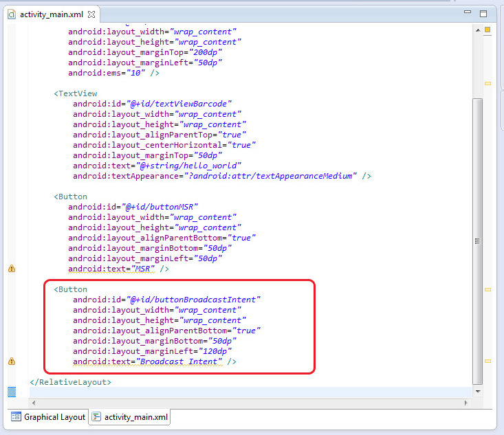Click the XML file icon on the top editor tab
The height and width of the screenshot is (435, 504).
click(12, 14)
